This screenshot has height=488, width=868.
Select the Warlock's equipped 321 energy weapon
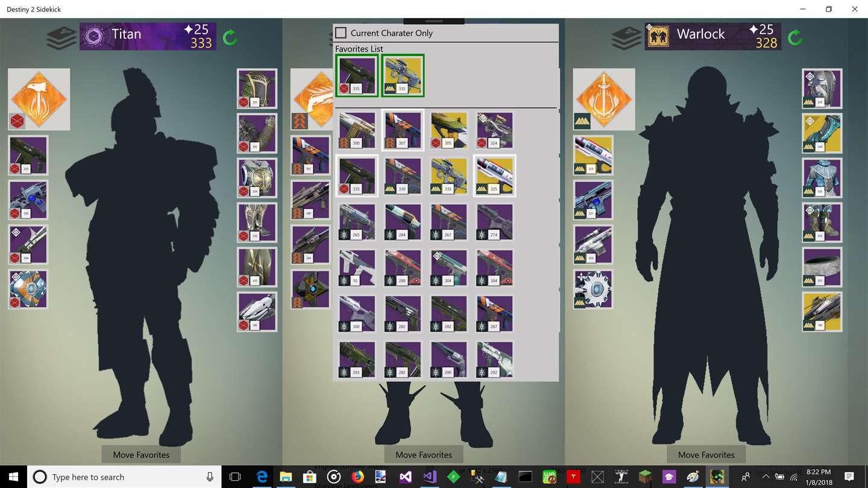click(x=593, y=200)
